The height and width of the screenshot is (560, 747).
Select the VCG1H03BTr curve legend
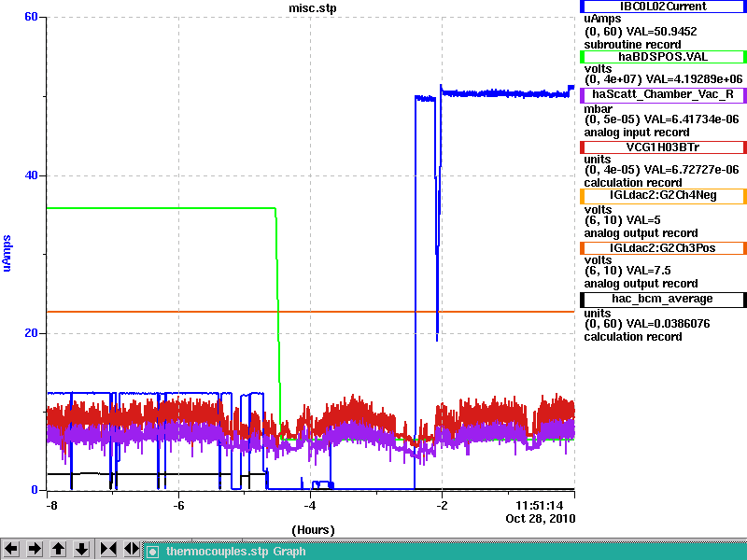click(x=663, y=147)
